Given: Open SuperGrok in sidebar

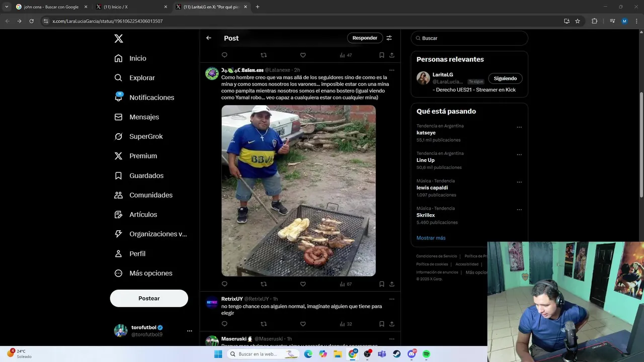Looking at the screenshot, I should coord(138,136).
